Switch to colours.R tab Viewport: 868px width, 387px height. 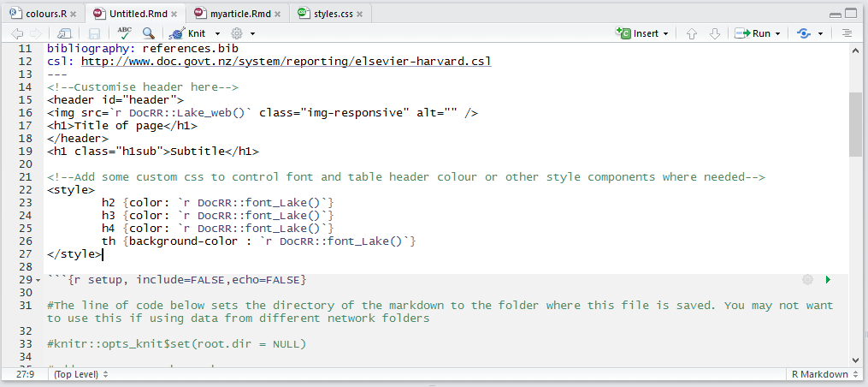[43, 14]
